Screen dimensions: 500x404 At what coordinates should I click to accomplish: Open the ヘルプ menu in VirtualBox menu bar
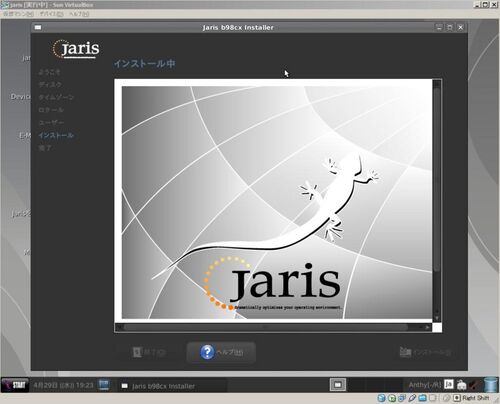tap(79, 14)
